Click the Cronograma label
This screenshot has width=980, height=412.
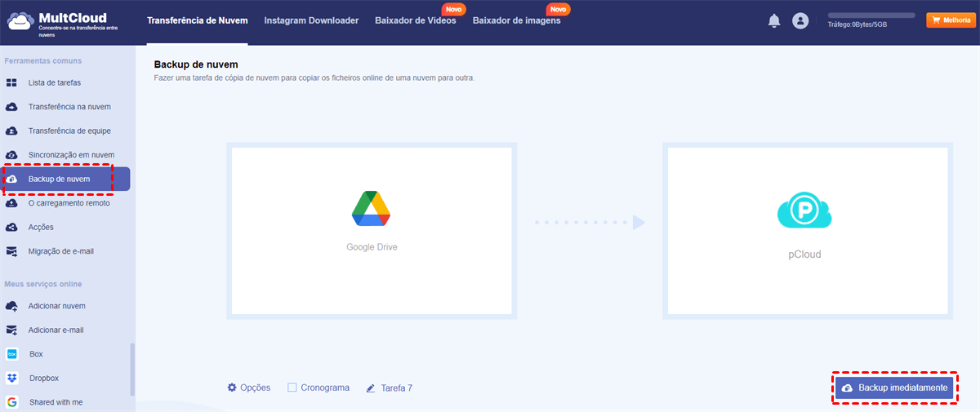325,388
